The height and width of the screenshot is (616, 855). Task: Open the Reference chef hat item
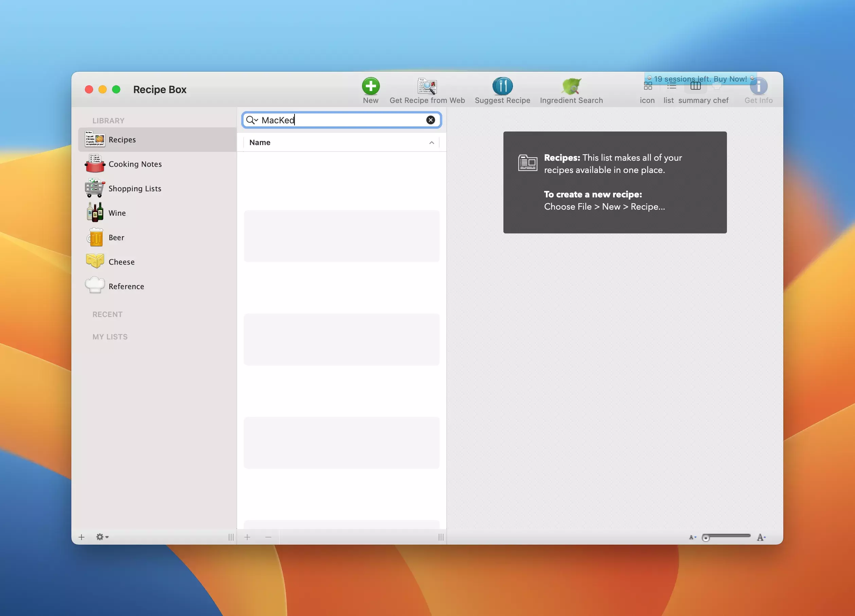tap(126, 286)
